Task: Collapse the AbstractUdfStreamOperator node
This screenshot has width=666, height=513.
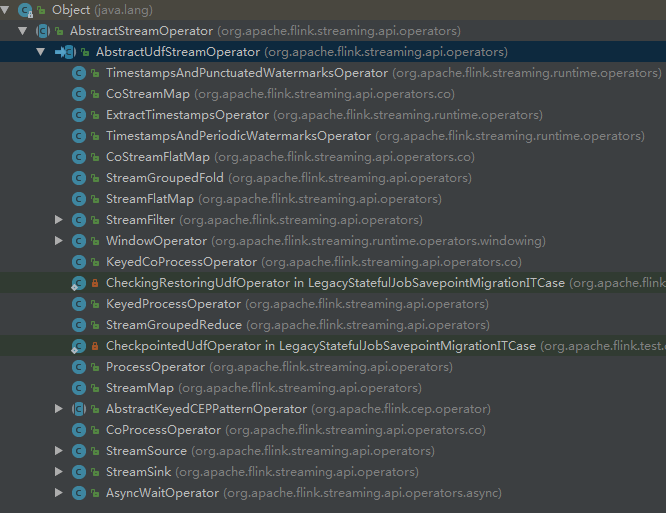Action: point(41,52)
